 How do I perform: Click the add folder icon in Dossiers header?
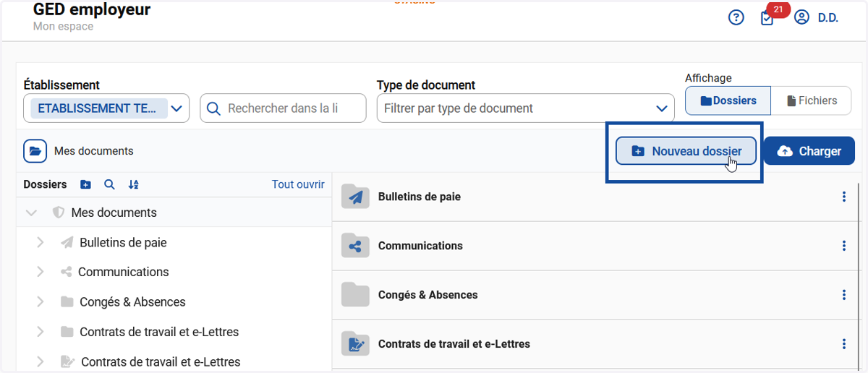pyautogui.click(x=85, y=184)
